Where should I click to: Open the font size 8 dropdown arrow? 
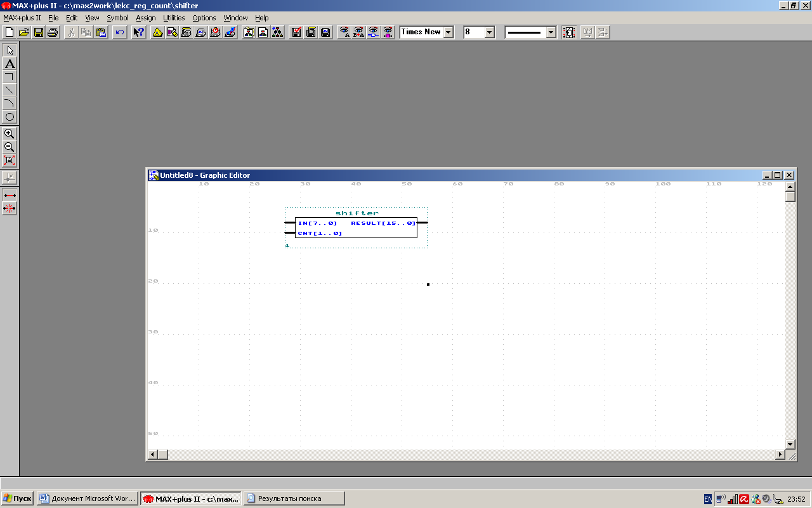489,32
